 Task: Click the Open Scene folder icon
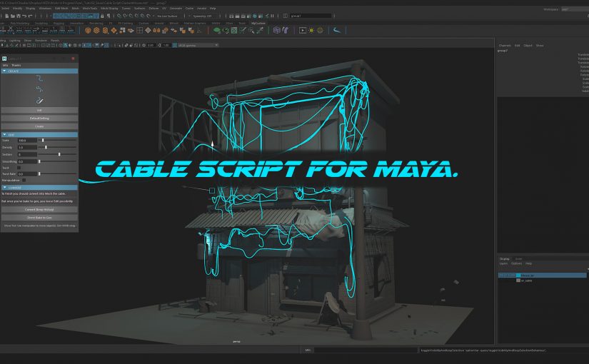[x=12, y=16]
